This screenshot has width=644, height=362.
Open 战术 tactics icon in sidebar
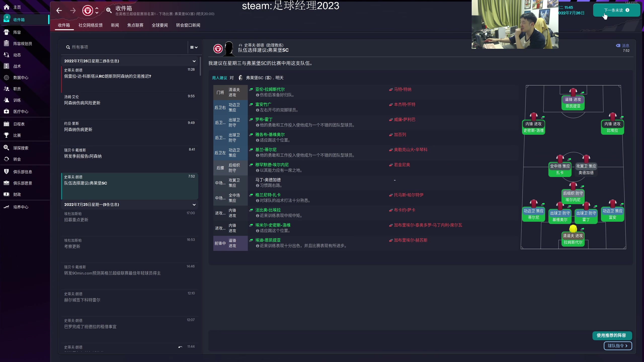pyautogui.click(x=7, y=66)
